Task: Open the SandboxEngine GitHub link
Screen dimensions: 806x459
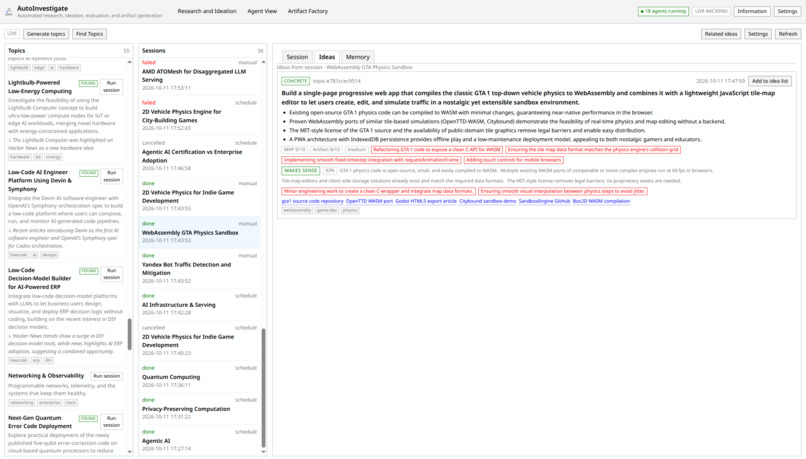Action: point(544,201)
